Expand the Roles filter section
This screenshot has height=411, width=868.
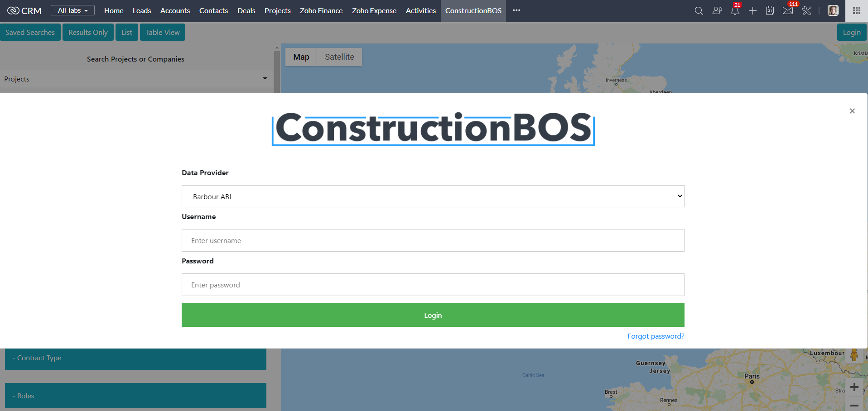point(135,396)
